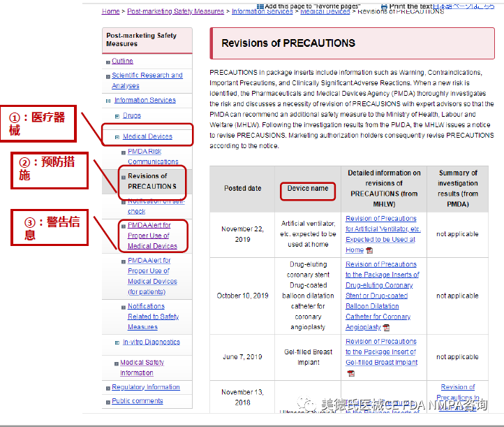The height and width of the screenshot is (427, 504).
Task: Click Home in the breadcrumb trail
Action: point(110,11)
